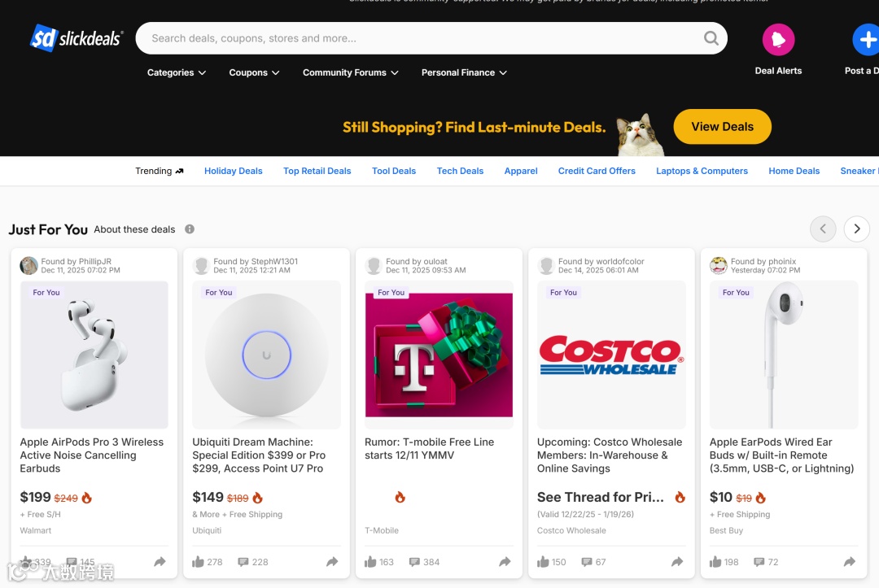The width and height of the screenshot is (879, 588).
Task: Open the 67 comments on Costco deal
Action: pos(593,562)
